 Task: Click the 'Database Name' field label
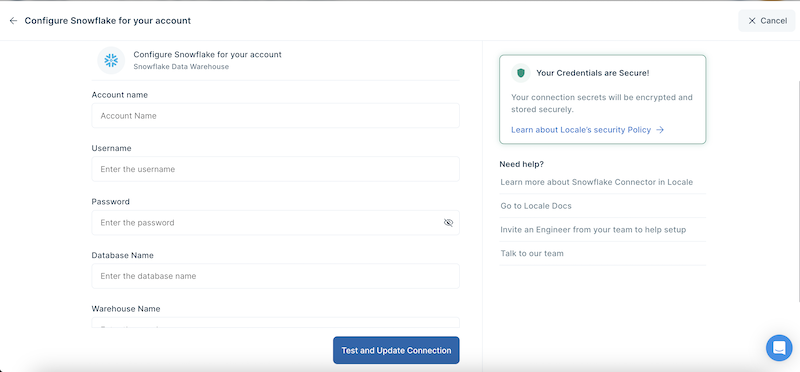click(122, 255)
